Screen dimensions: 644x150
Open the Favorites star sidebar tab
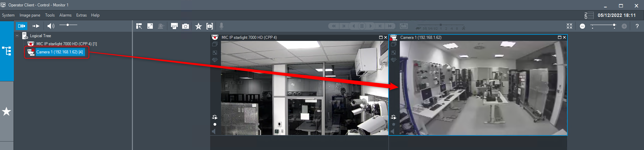click(x=7, y=111)
